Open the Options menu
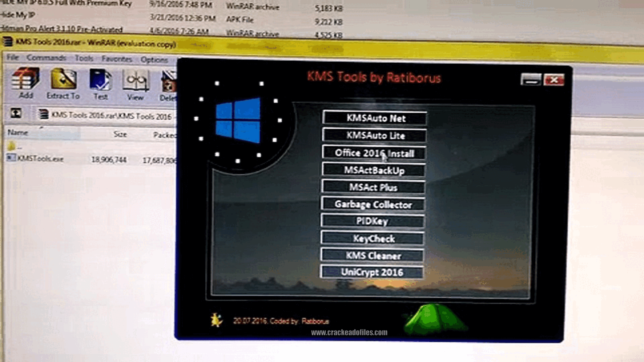Screen dimensions: 644x362 (154, 60)
